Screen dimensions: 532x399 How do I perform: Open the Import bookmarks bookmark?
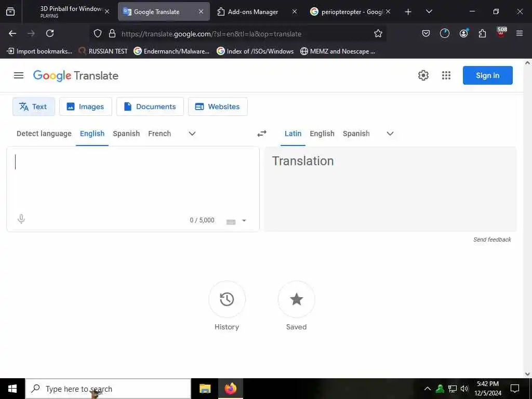tap(39, 51)
